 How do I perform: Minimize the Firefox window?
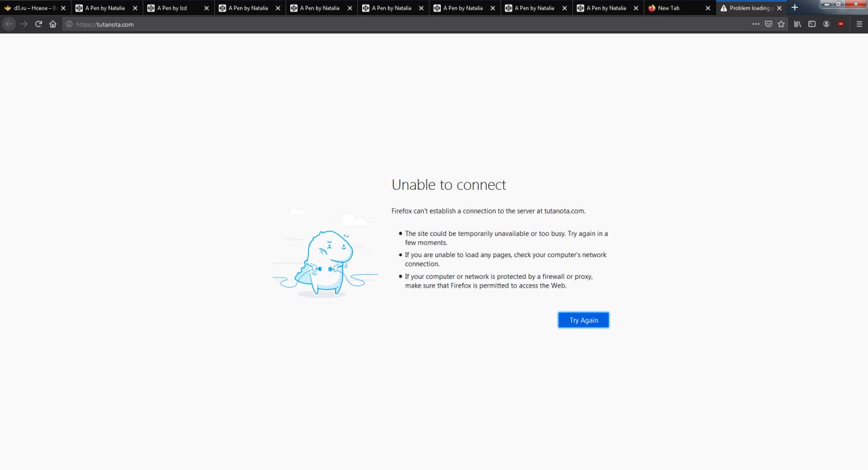click(x=827, y=3)
